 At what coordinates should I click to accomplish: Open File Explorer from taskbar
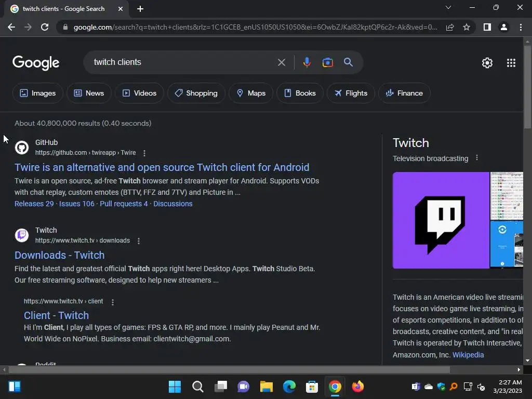[x=267, y=387]
